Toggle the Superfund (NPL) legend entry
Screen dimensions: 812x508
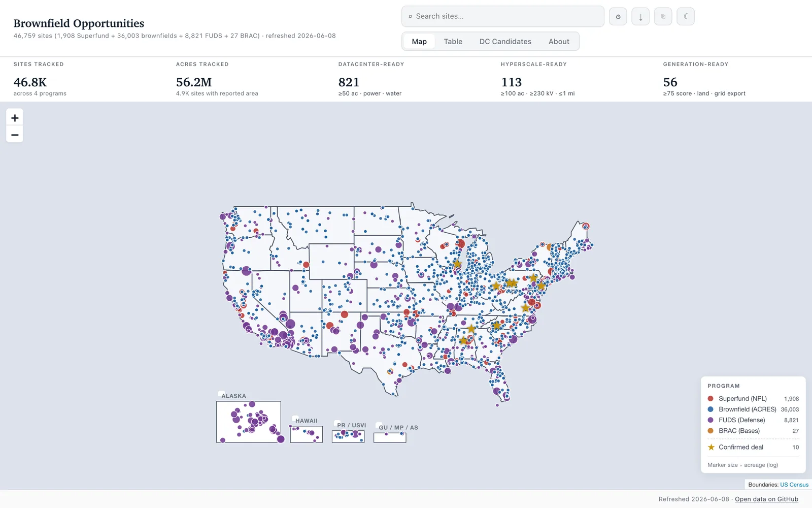(753, 399)
